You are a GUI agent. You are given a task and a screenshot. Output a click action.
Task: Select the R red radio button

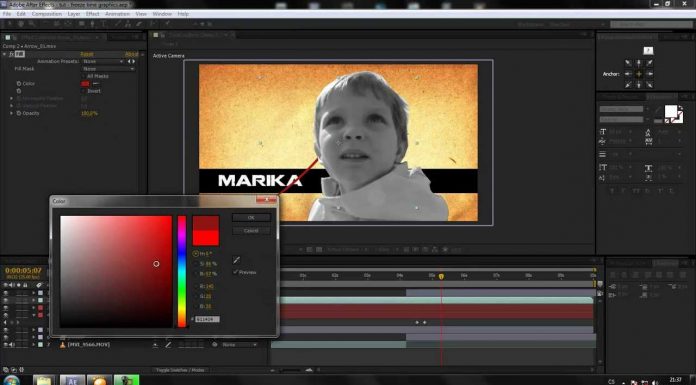coord(195,286)
